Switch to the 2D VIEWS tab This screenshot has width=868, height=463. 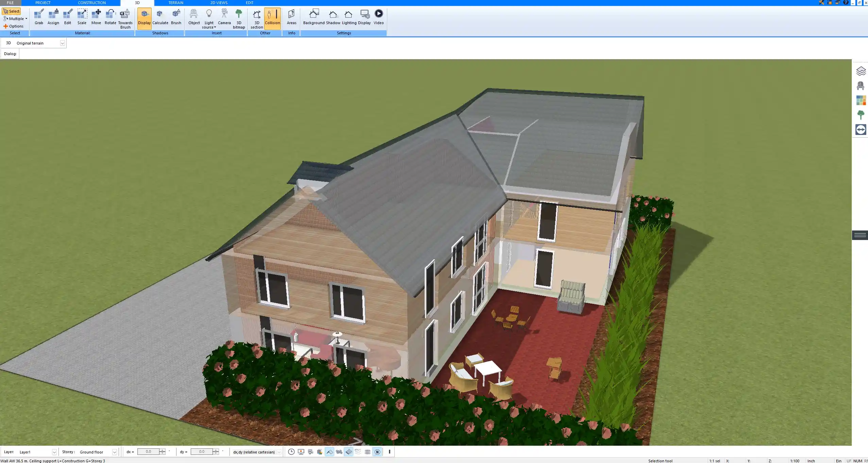(219, 3)
